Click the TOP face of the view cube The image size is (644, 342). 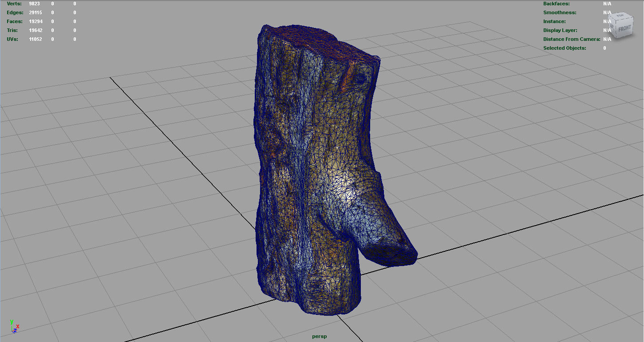tap(620, 16)
